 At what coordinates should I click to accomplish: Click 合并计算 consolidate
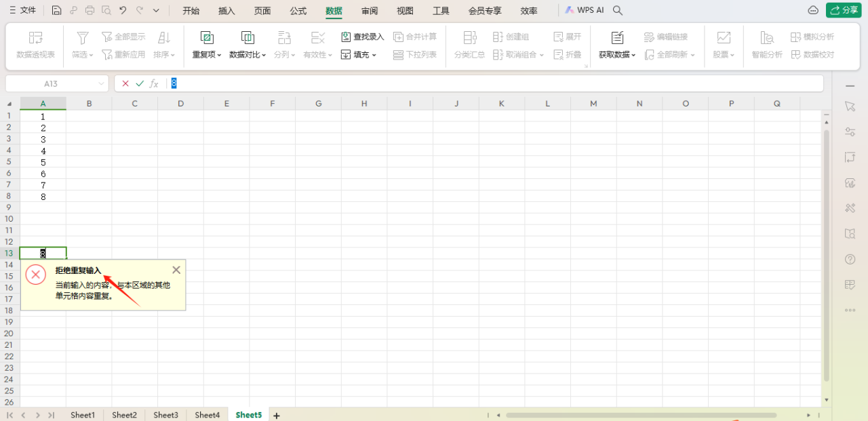click(415, 37)
